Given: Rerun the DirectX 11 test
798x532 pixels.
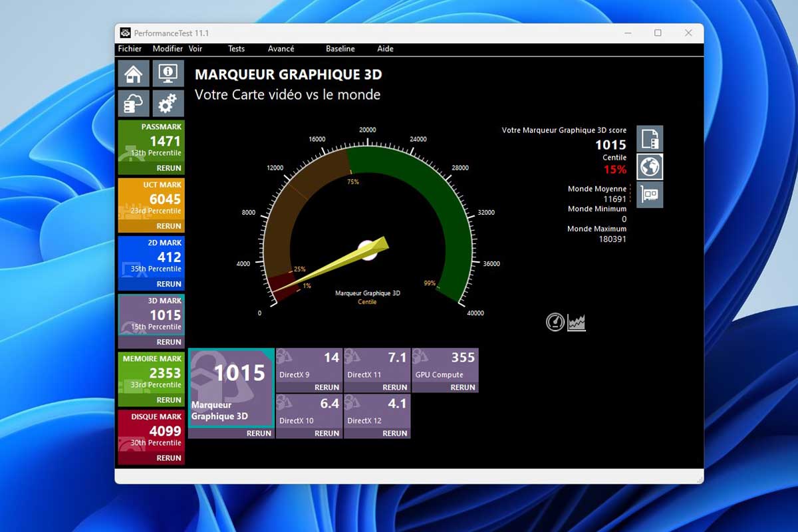Looking at the screenshot, I should [395, 387].
